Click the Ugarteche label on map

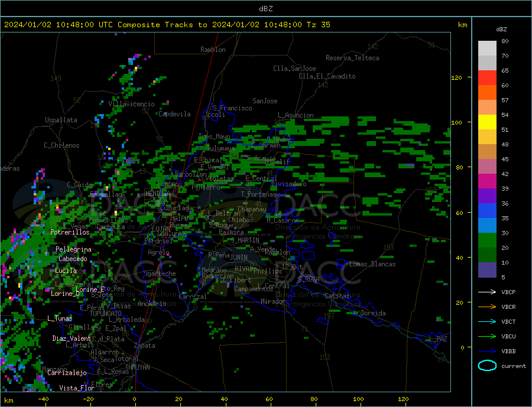[x=160, y=273]
